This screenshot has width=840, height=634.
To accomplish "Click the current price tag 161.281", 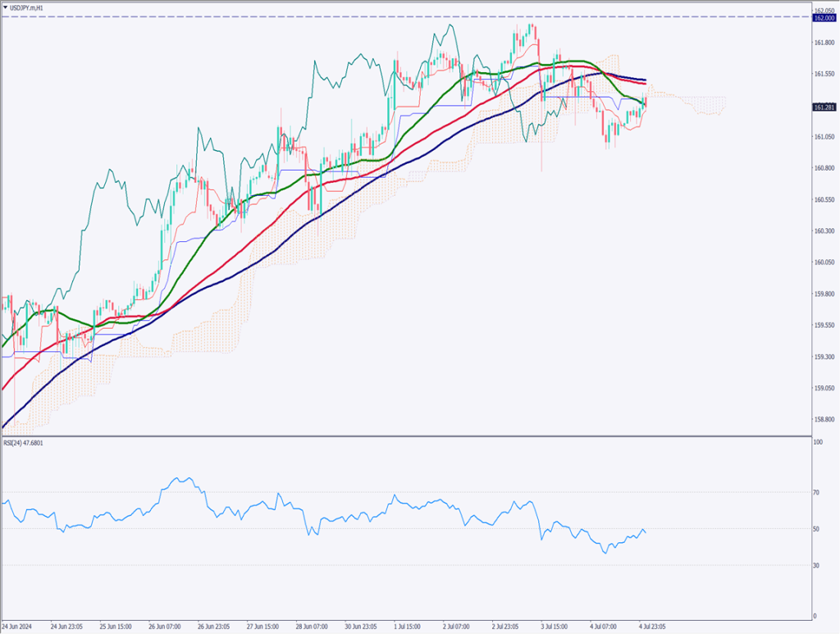I will 824,107.
